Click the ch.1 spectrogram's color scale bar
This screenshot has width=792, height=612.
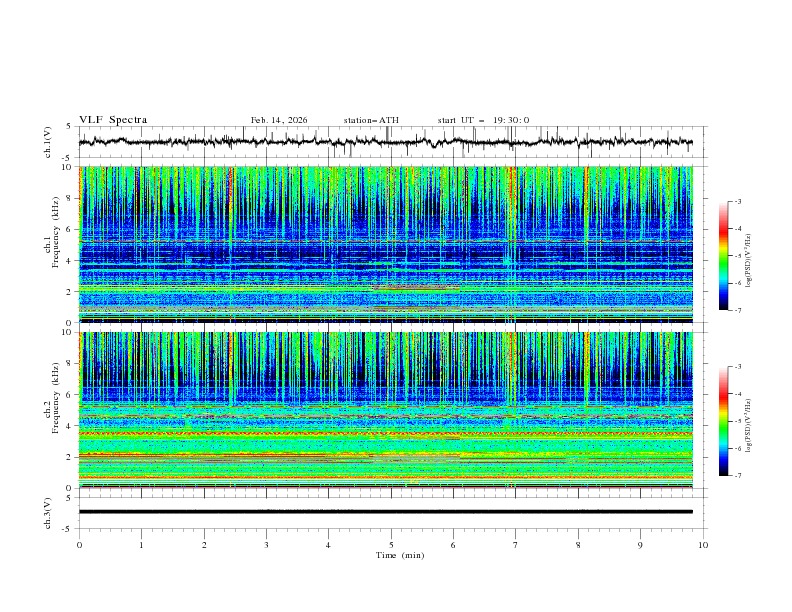(723, 256)
